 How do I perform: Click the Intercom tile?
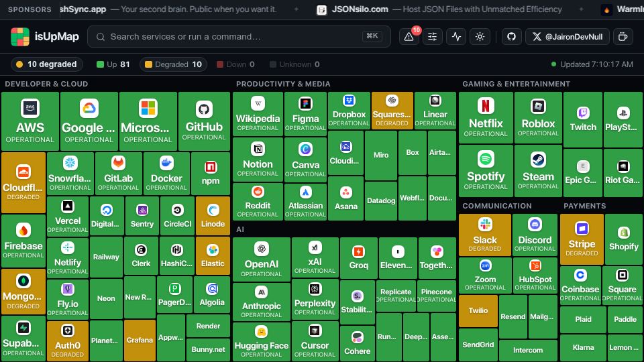pos(528,351)
